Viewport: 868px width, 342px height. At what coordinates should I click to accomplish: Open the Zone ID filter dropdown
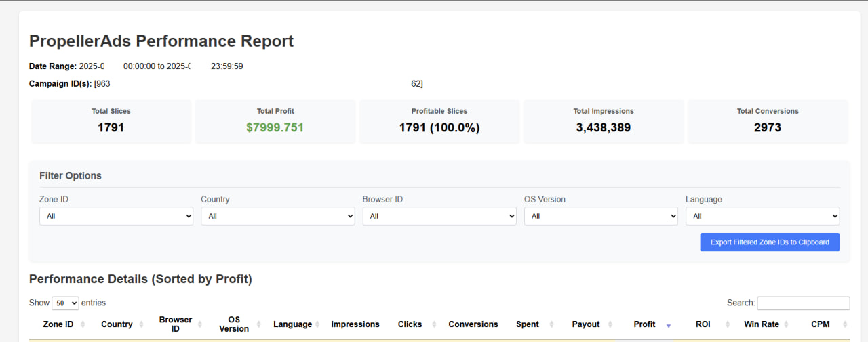tap(116, 216)
